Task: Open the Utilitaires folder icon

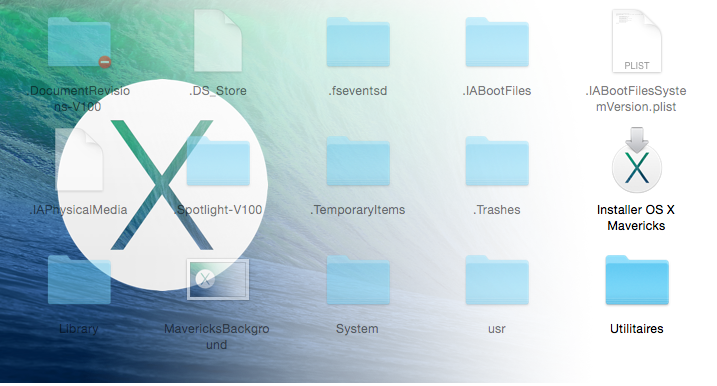Action: 637,280
